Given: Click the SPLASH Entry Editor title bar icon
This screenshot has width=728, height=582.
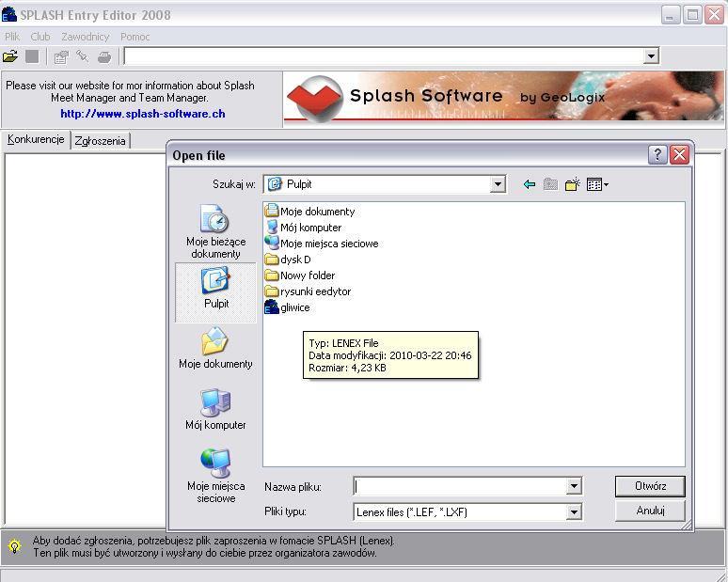Looking at the screenshot, I should click(9, 14).
